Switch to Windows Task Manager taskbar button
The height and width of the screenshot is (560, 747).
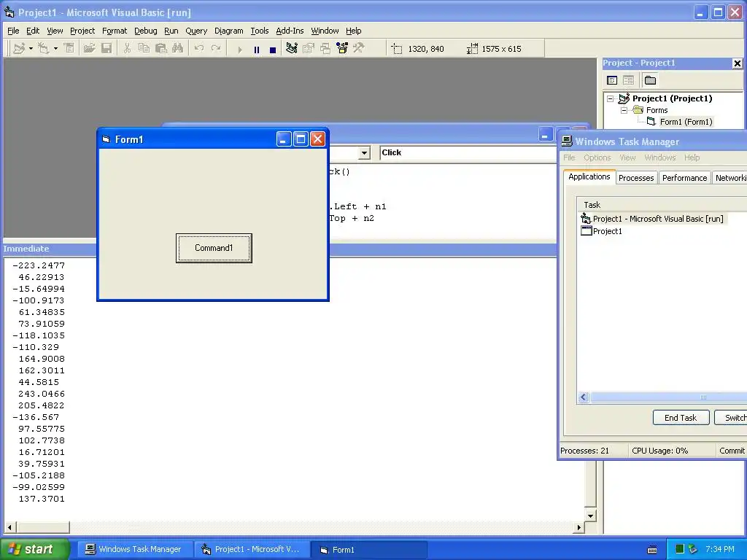click(134, 549)
